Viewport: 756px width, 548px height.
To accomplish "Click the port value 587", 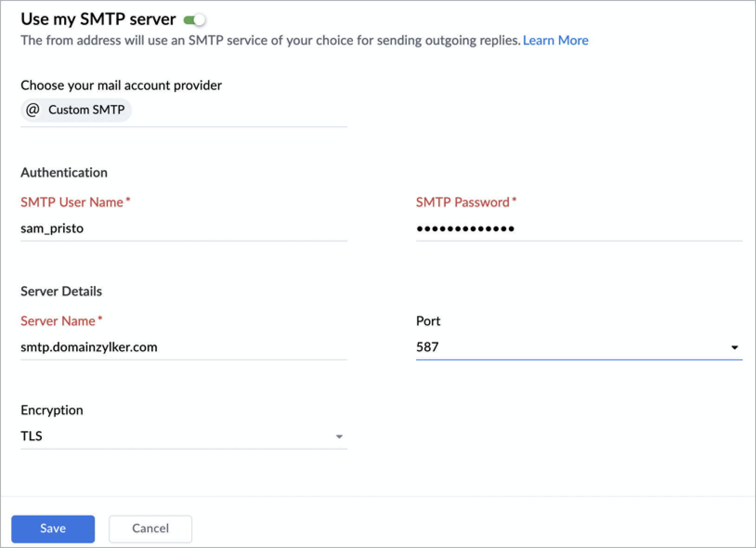I will 428,347.
